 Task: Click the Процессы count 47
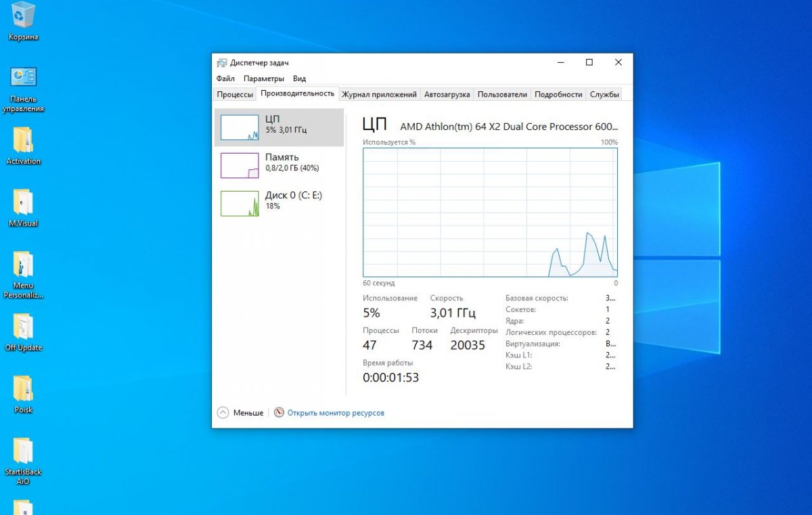pyautogui.click(x=369, y=345)
